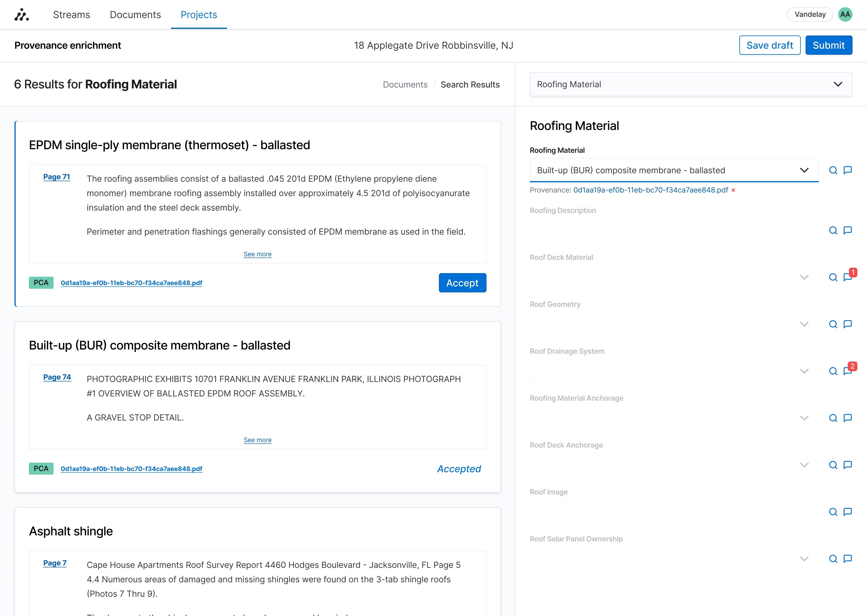The width and height of the screenshot is (867, 616).
Task: Accept the EPDM single-ply membrane result
Action: point(462,283)
